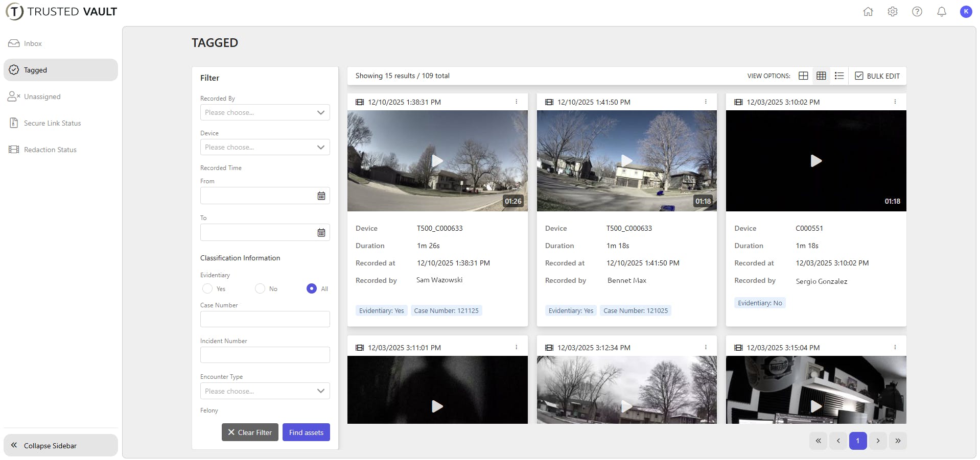Click film icon beside 12/10/2025 1:38:31 PM
The width and height of the screenshot is (980, 460).
360,102
